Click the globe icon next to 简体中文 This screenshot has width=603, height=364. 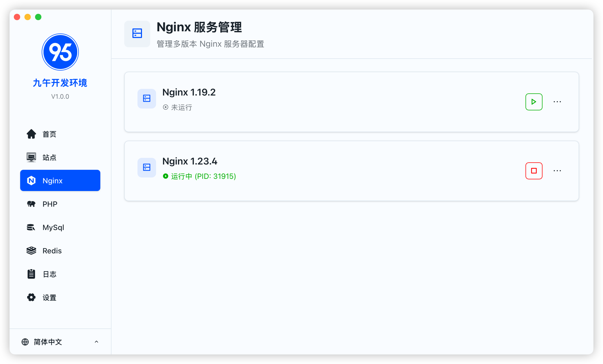[x=25, y=342]
